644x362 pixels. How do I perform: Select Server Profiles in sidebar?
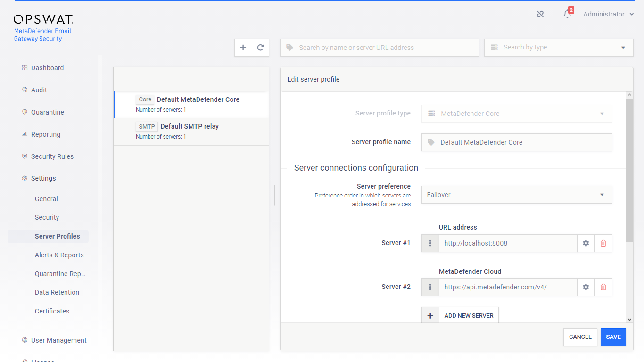click(x=48, y=236)
